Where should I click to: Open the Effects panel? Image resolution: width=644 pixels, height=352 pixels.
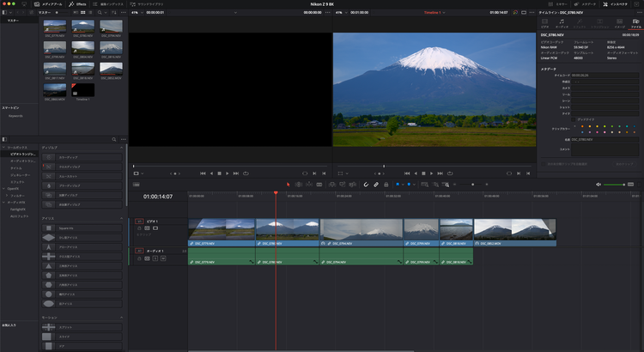77,4
